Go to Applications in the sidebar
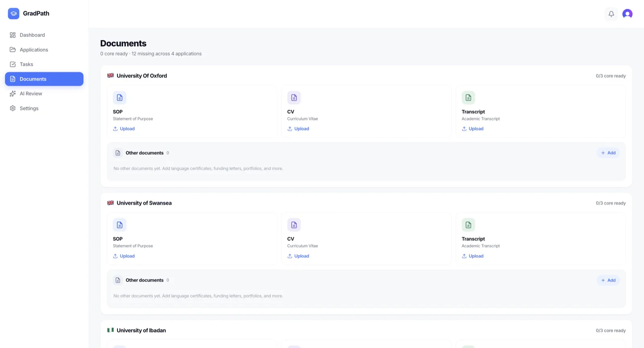This screenshot has width=644, height=348. [44, 50]
